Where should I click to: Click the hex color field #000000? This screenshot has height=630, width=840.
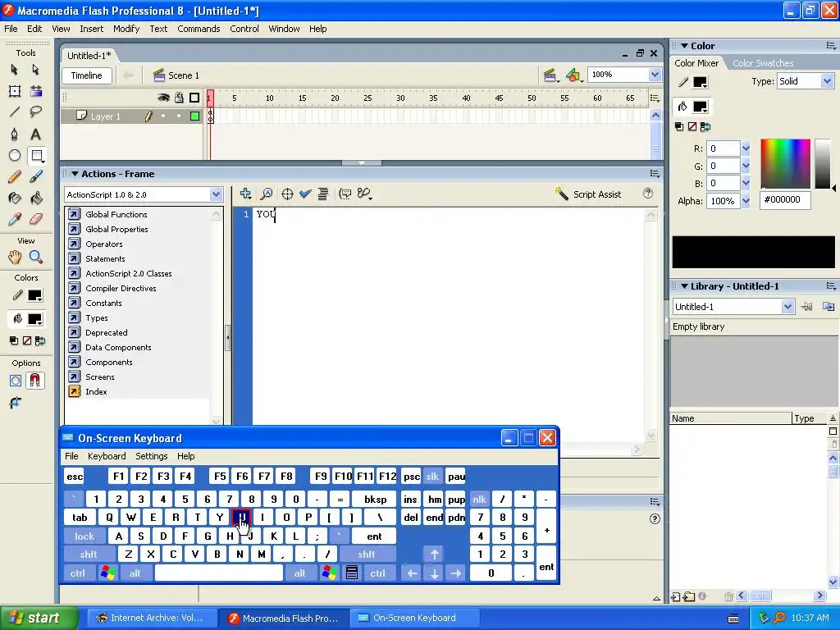click(x=785, y=200)
